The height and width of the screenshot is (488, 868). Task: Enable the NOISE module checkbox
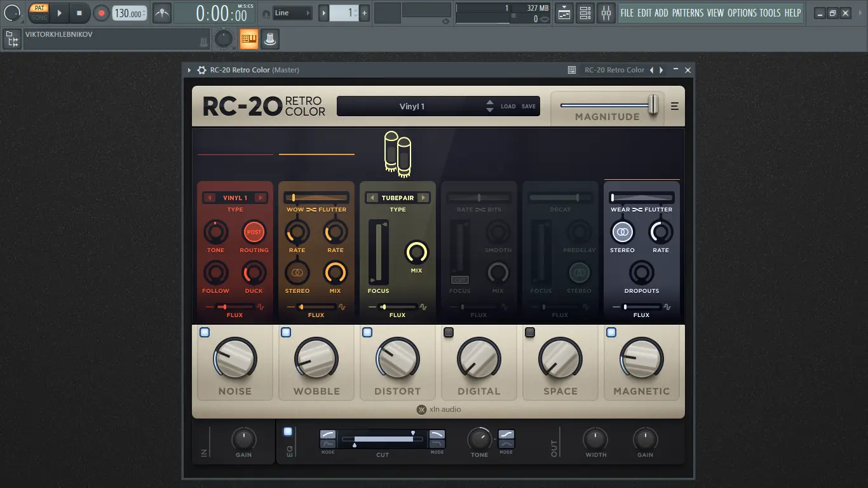pyautogui.click(x=205, y=332)
